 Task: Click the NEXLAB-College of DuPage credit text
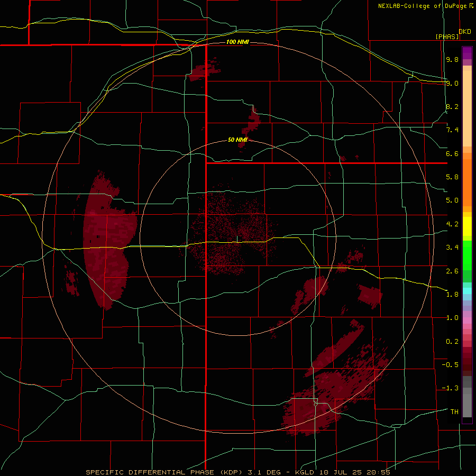[x=423, y=6]
